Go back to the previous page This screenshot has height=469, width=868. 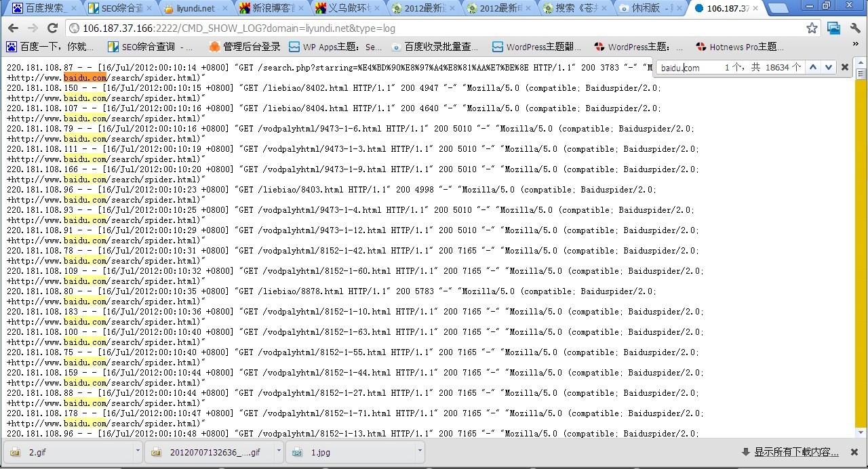click(x=14, y=28)
